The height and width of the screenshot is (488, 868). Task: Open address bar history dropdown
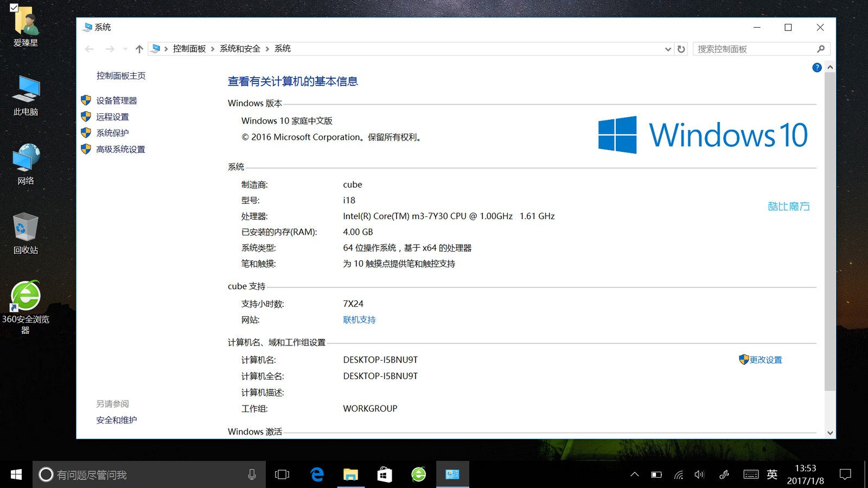click(668, 49)
